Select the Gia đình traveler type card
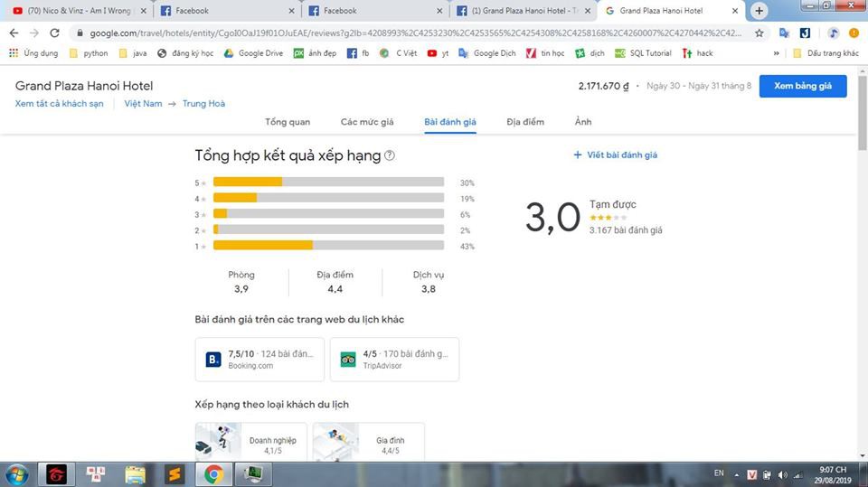 coord(369,442)
